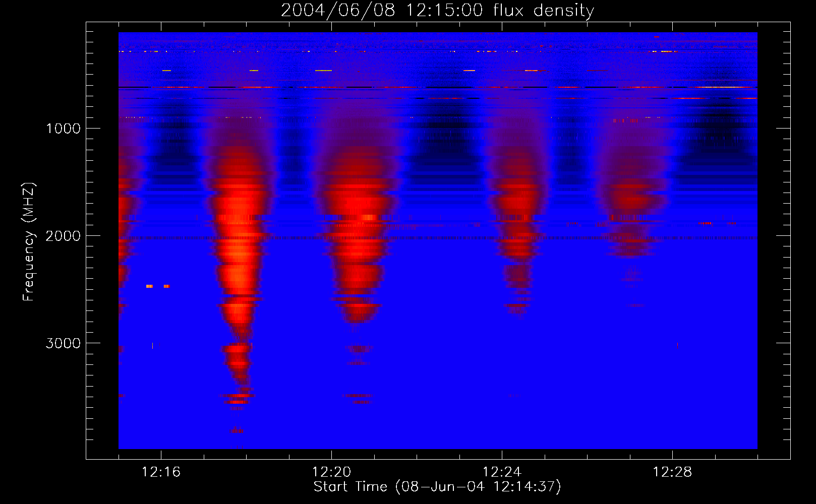Click the 12:20 time tick label
This screenshot has width=816, height=504.
click(x=331, y=472)
